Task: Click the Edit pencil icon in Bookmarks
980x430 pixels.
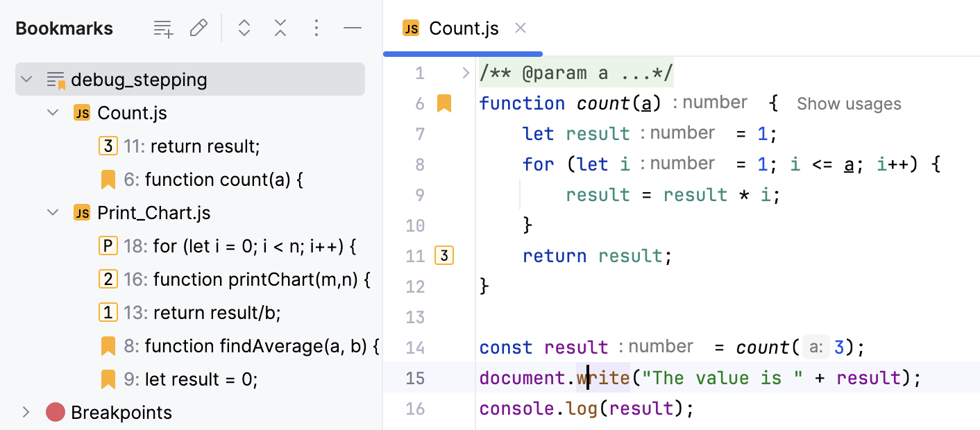Action: click(198, 28)
